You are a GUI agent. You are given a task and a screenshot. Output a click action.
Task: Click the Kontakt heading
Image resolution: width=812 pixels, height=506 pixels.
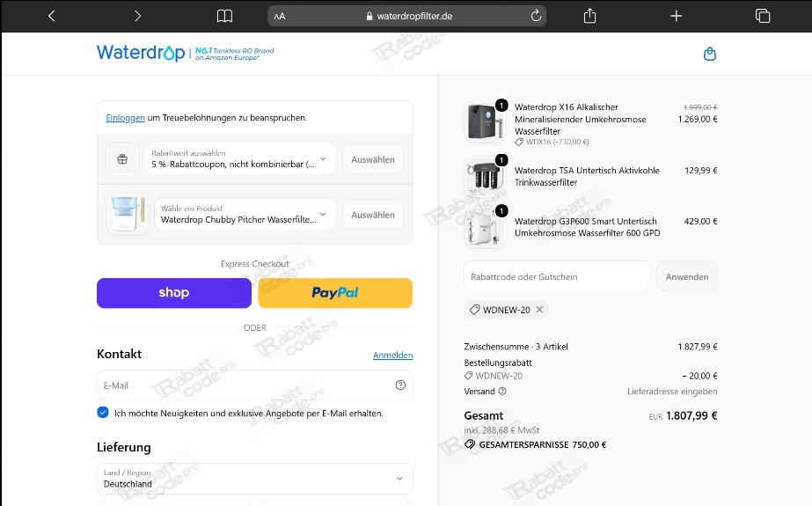click(x=119, y=354)
